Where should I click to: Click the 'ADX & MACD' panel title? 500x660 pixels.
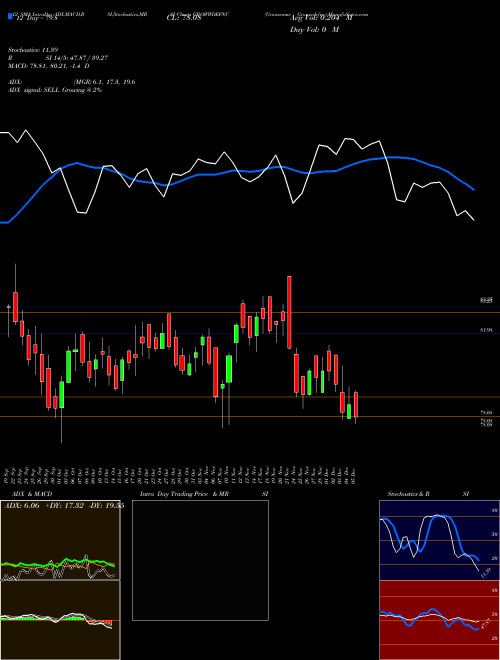32,494
